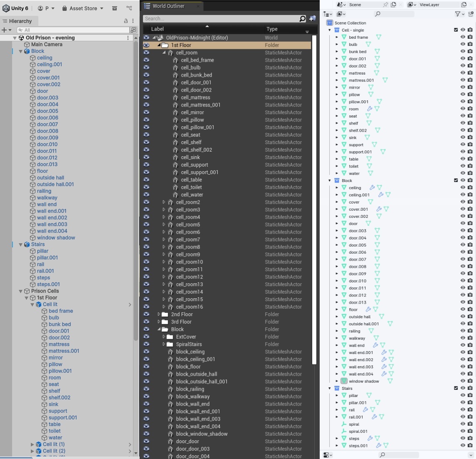
Task: Click room object's wrench modifier icon
Action: pos(369,109)
